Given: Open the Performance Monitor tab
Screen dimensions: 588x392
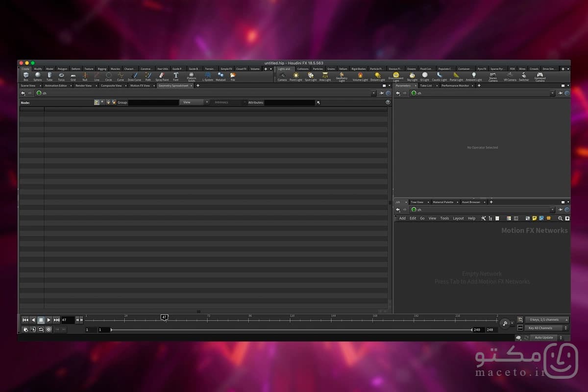Looking at the screenshot, I should [455, 86].
